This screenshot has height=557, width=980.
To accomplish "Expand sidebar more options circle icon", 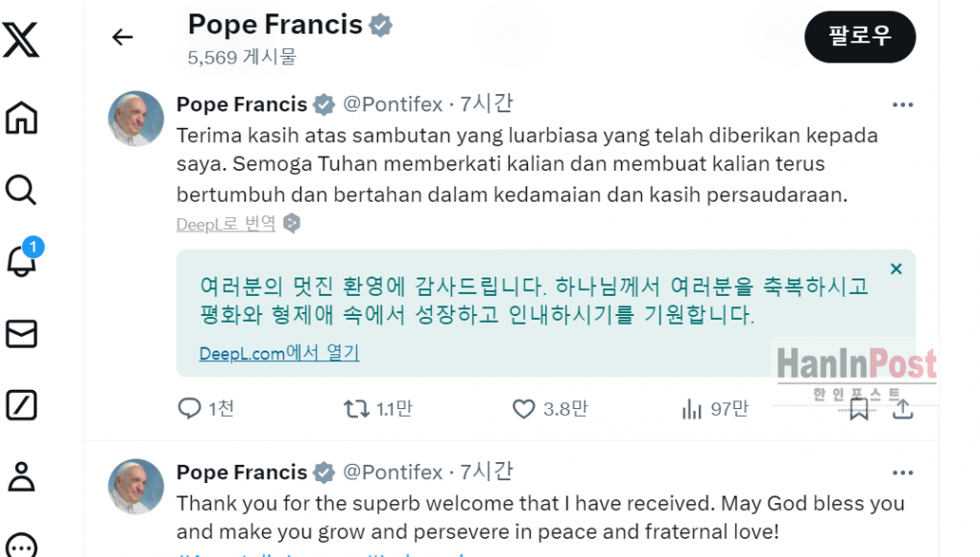I will point(21,545).
